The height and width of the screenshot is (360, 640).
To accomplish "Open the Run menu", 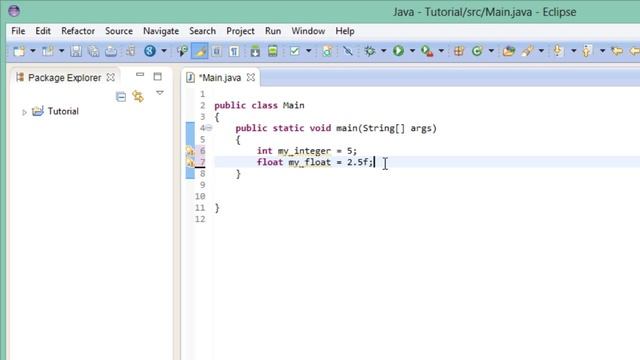I will coord(273,31).
